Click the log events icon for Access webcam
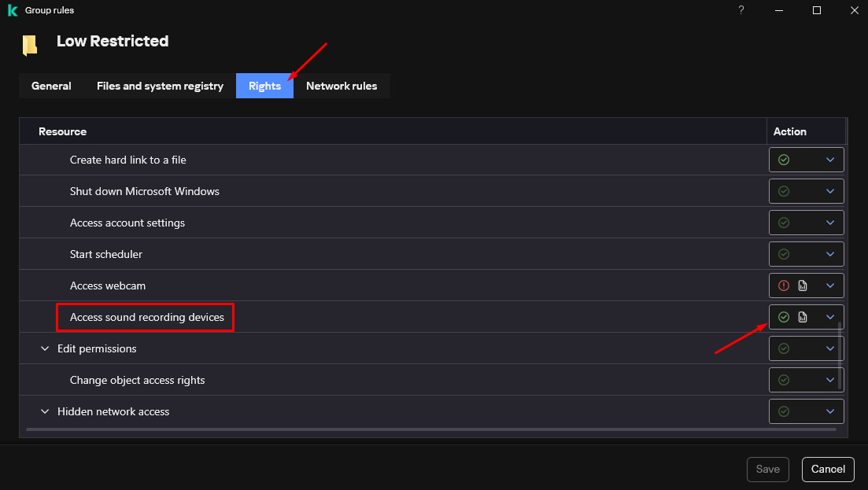Image resolution: width=868 pixels, height=490 pixels. tap(803, 286)
